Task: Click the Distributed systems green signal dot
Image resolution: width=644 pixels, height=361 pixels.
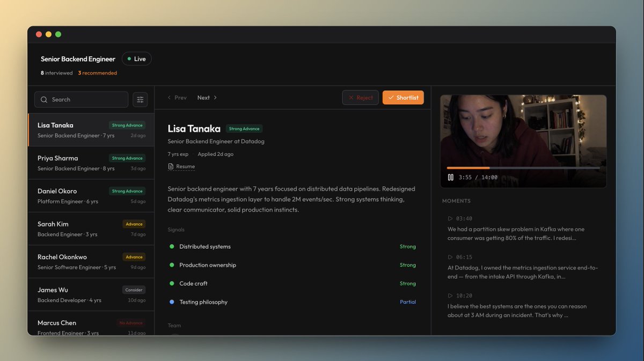Action: pos(172,247)
